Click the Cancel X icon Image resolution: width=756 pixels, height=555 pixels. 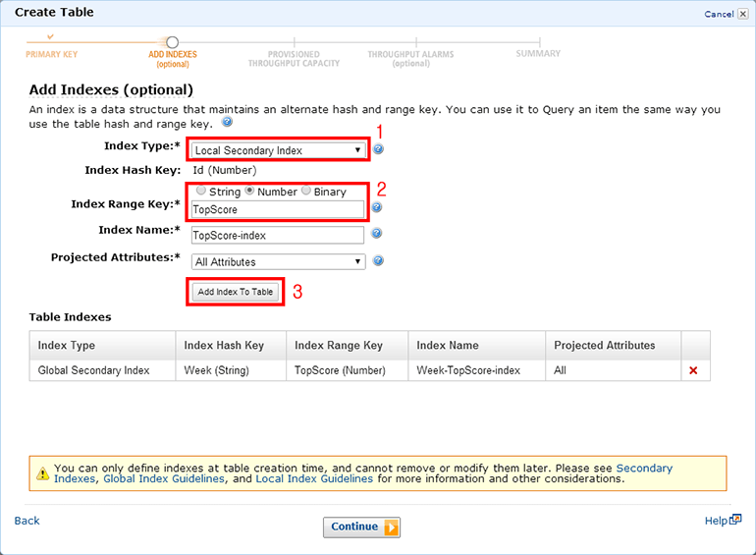(743, 15)
